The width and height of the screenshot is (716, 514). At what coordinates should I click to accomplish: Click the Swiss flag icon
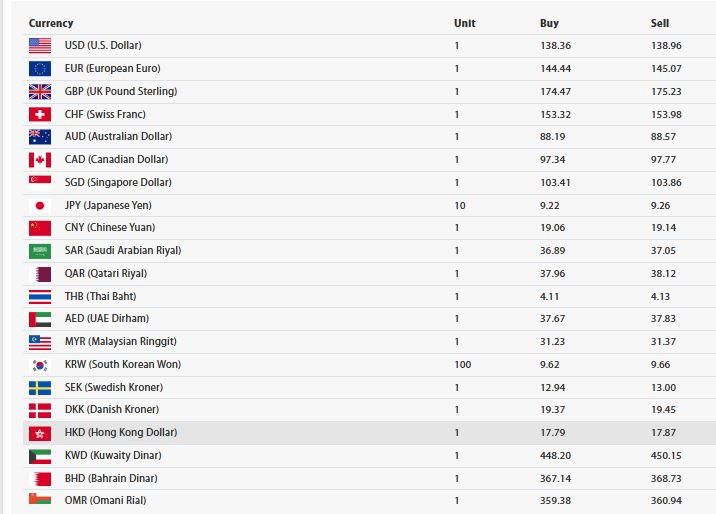point(40,114)
